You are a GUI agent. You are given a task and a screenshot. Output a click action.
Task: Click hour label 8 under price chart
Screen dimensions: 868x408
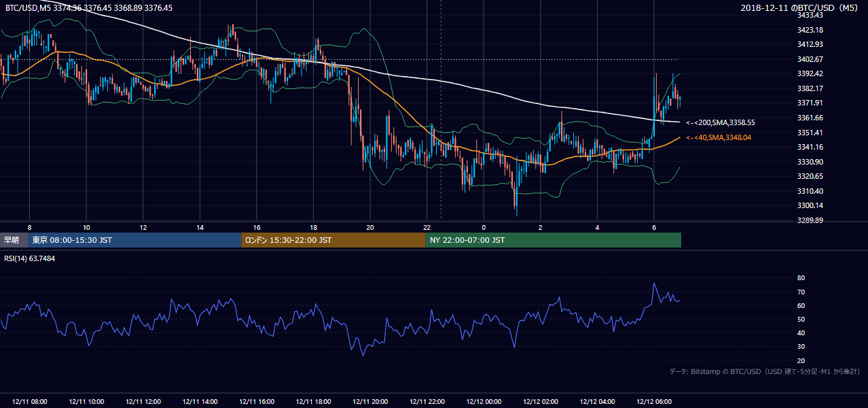[29, 227]
